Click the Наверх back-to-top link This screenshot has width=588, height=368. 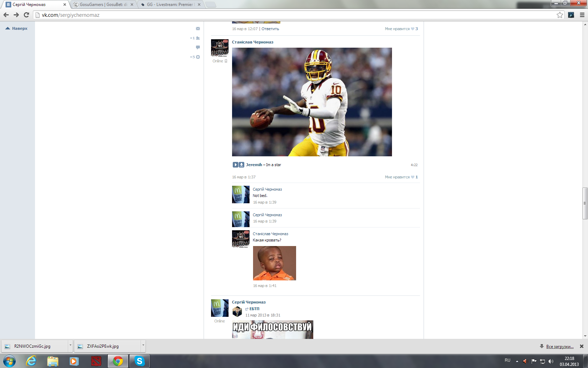pos(16,28)
